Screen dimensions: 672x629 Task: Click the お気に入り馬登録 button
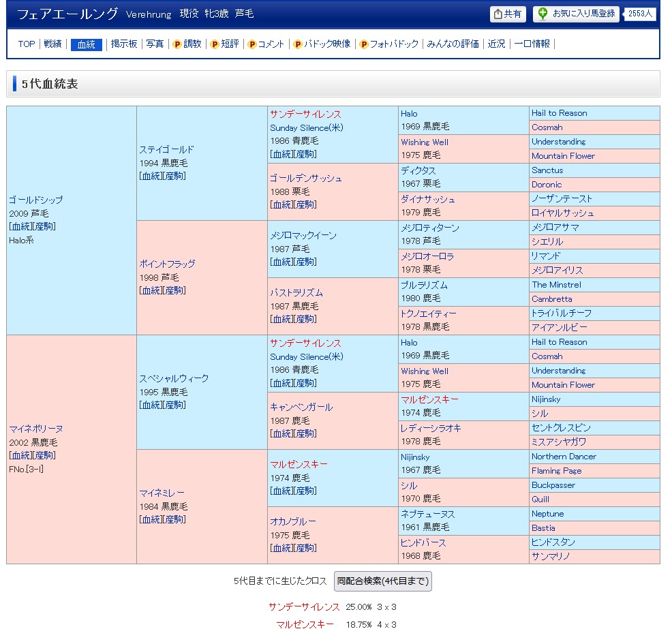(576, 14)
